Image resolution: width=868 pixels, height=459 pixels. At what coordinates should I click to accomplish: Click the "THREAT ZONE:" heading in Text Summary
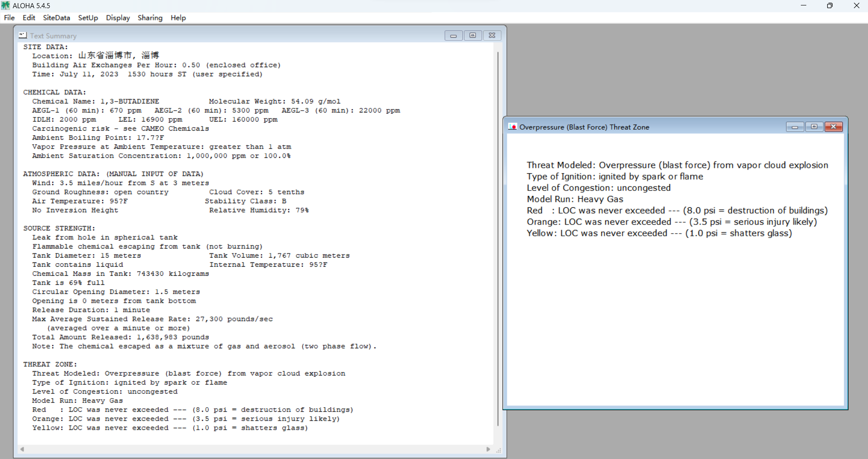pos(50,364)
